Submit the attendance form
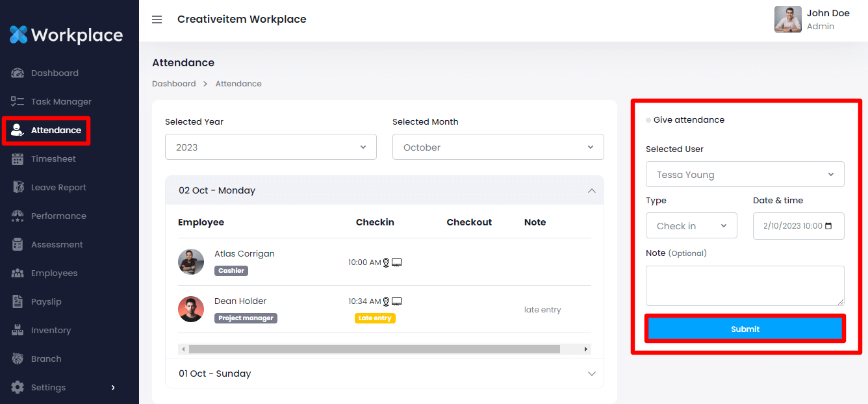The height and width of the screenshot is (404, 868). (x=745, y=329)
